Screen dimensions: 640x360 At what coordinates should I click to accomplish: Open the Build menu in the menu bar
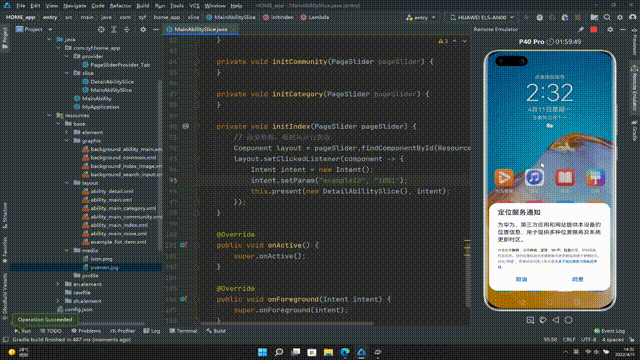pos(143,6)
